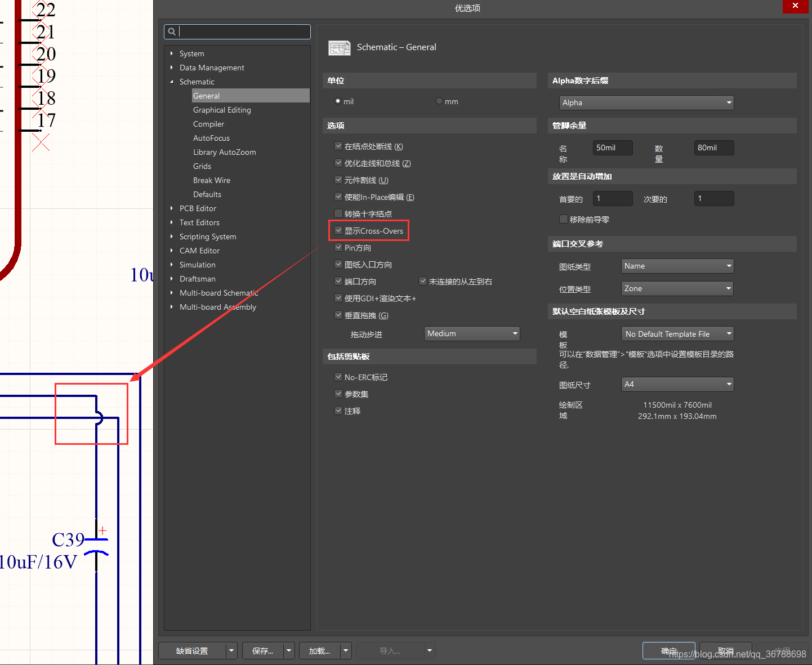Open the 保存 button dropdown arrow

[x=289, y=650]
